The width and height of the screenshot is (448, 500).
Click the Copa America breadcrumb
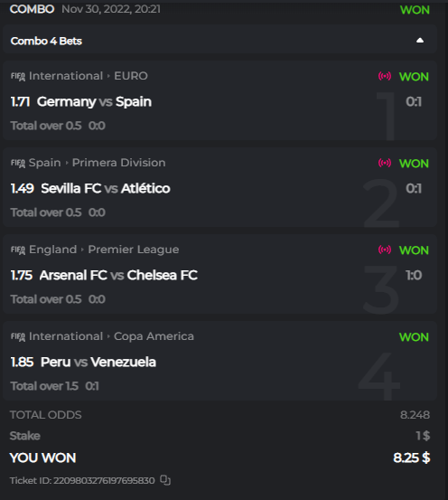coord(154,336)
